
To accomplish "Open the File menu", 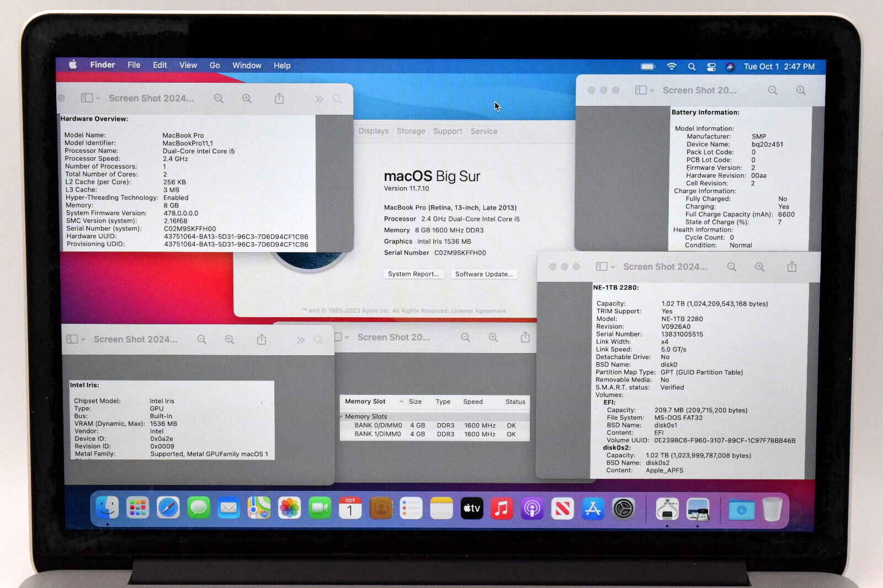I will coord(134,65).
